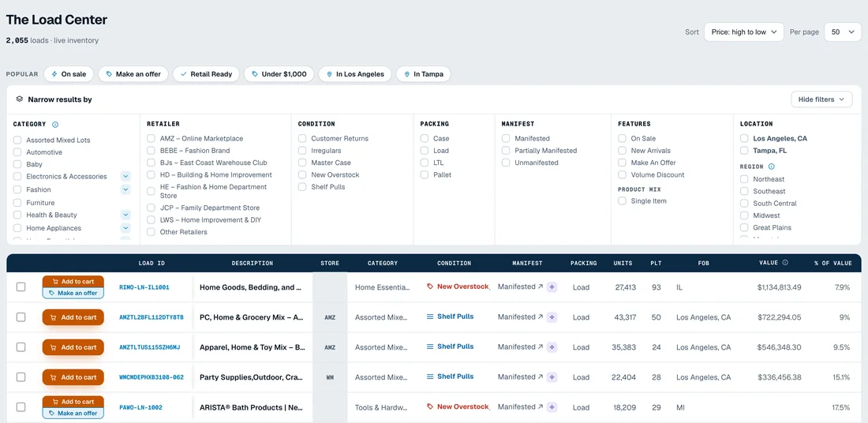Open load ID link RIMO-LN-IL1001
Screen dimensions: 868x423
point(144,287)
